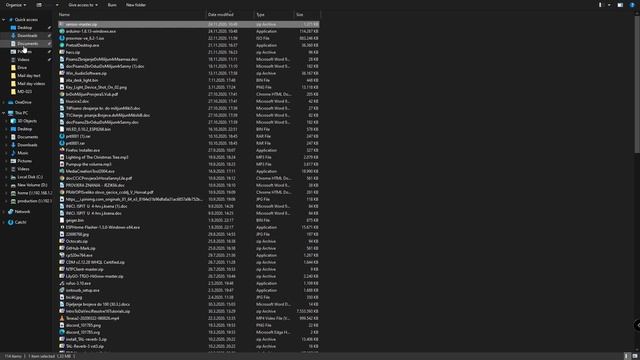Image resolution: width=640 pixels, height=360 pixels.
Task: Select This PC in the navigation pane
Action: pyautogui.click(x=21, y=113)
